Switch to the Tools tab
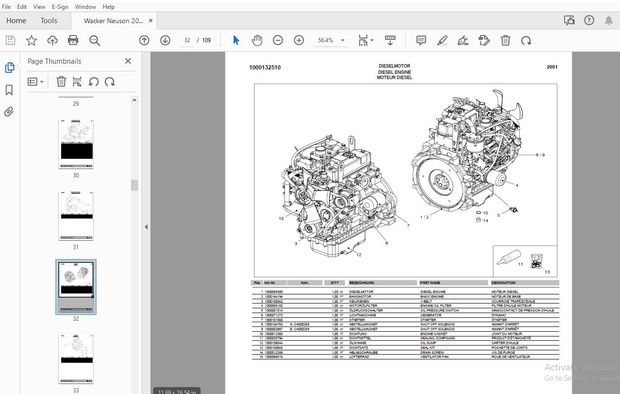 click(x=49, y=21)
